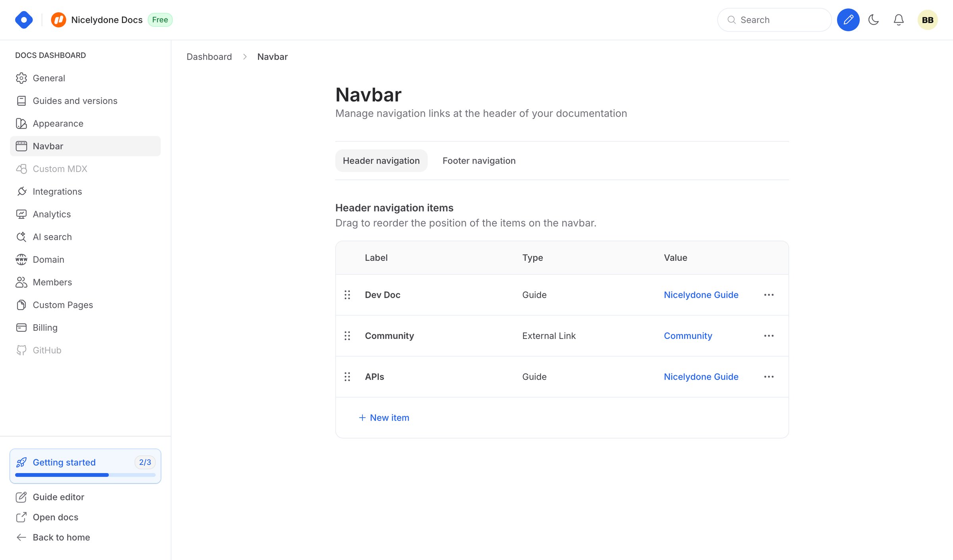Click the Value column header
Image resolution: width=953 pixels, height=560 pixels.
tap(675, 258)
